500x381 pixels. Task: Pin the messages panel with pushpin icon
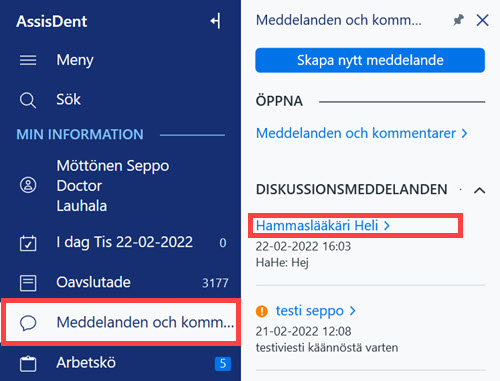point(459,20)
